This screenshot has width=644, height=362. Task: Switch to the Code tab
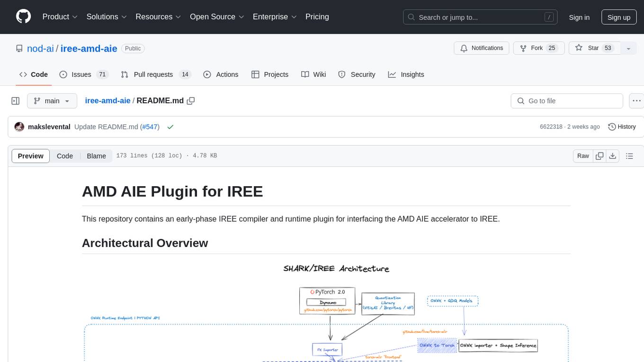pyautogui.click(x=34, y=74)
